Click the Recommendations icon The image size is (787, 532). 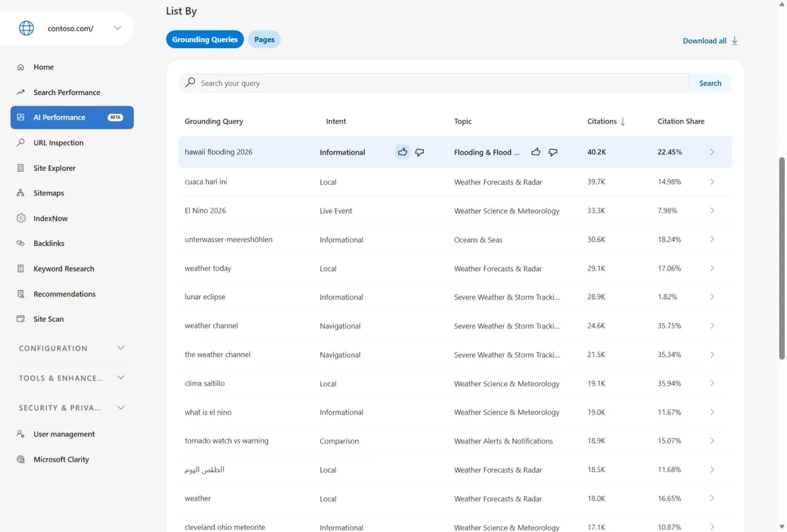click(x=20, y=294)
